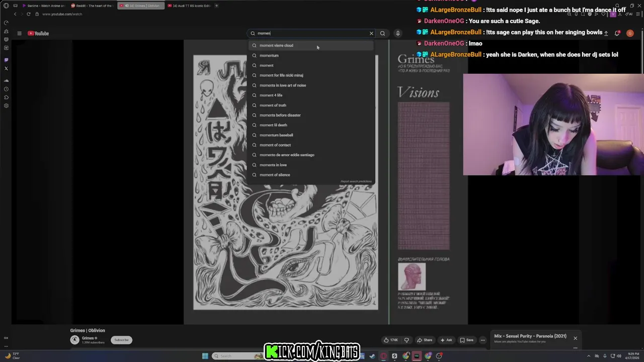Start voice search with the microphone icon
Screen dimensions: 644x362
coord(397,34)
